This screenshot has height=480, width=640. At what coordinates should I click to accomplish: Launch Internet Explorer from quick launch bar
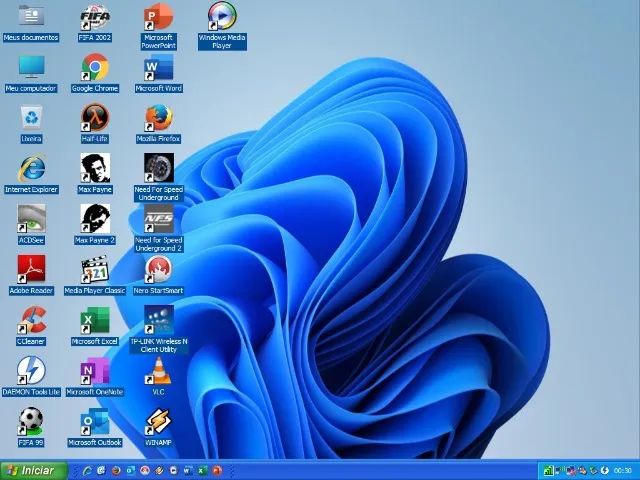click(x=87, y=471)
